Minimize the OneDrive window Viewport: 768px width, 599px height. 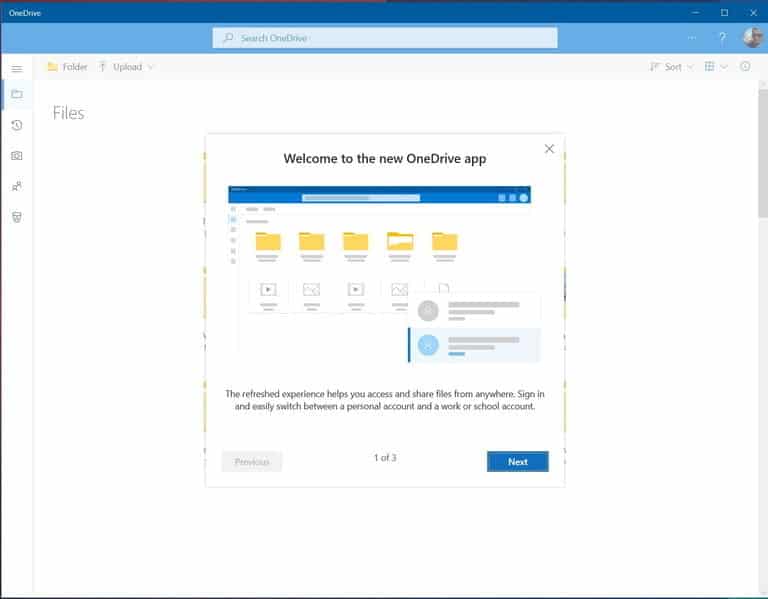pyautogui.click(x=696, y=13)
